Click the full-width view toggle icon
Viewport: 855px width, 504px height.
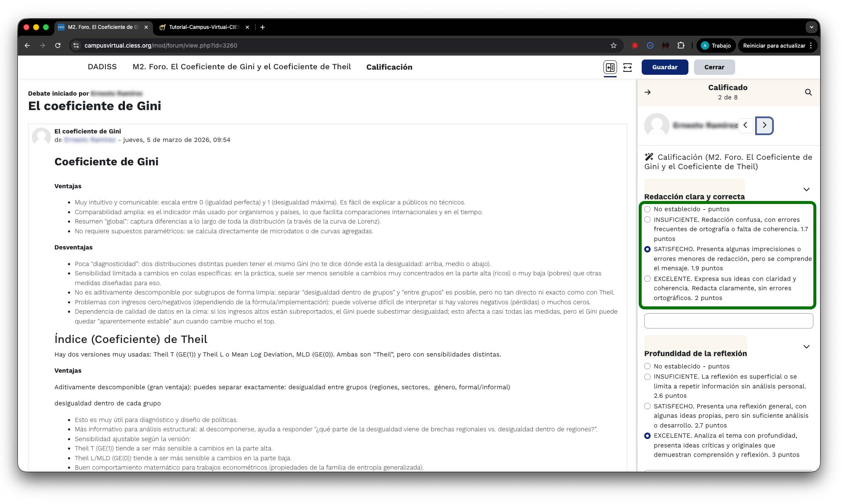tap(627, 67)
